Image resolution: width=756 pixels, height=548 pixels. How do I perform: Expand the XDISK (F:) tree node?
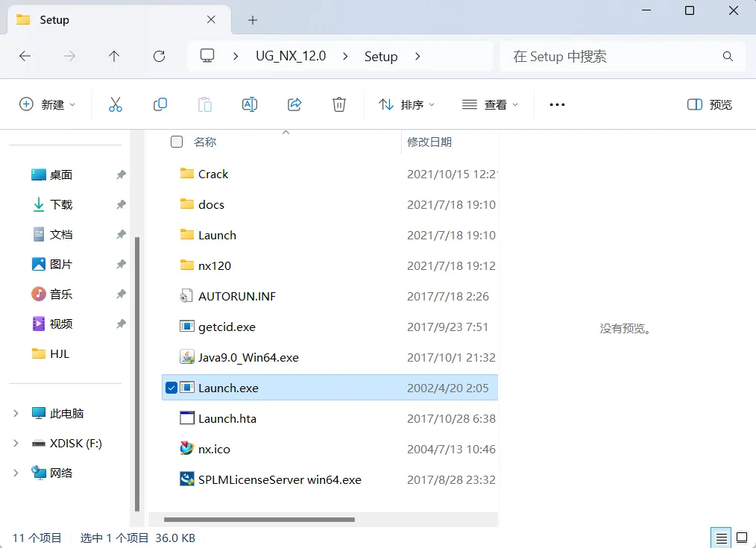coord(16,443)
